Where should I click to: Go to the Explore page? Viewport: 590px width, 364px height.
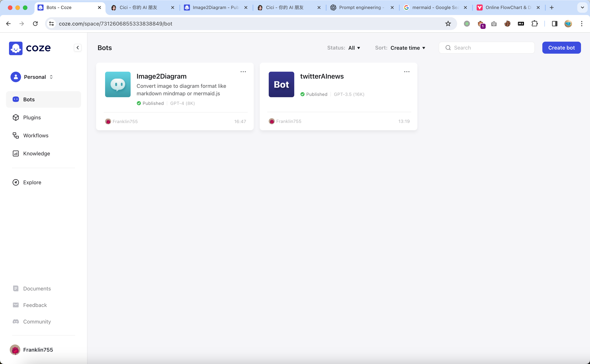[32, 183]
